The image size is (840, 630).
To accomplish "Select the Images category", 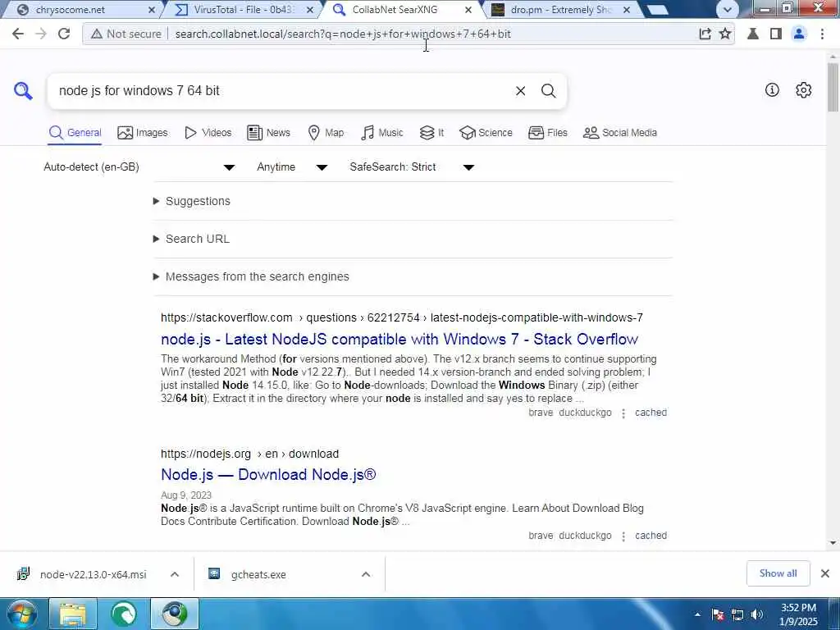I will [x=143, y=133].
